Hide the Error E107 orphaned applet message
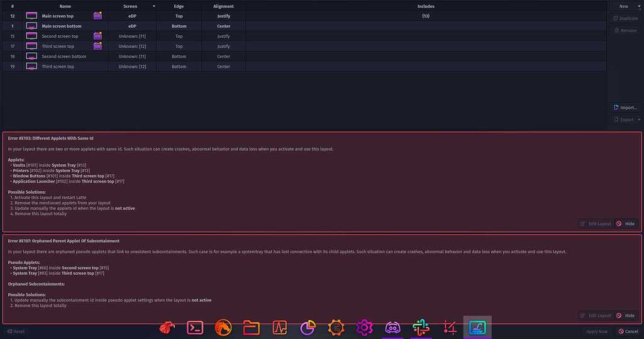 (x=626, y=315)
